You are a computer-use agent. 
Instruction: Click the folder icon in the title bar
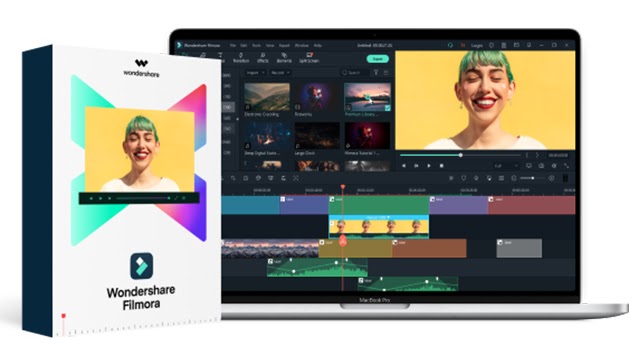pos(516,45)
